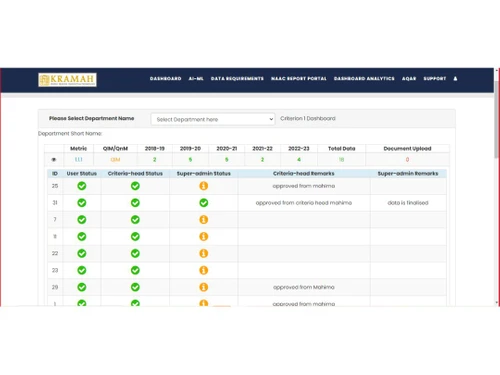This screenshot has height=375, width=500.
Task: Click remark 'data is finalised'
Action: [x=408, y=203]
